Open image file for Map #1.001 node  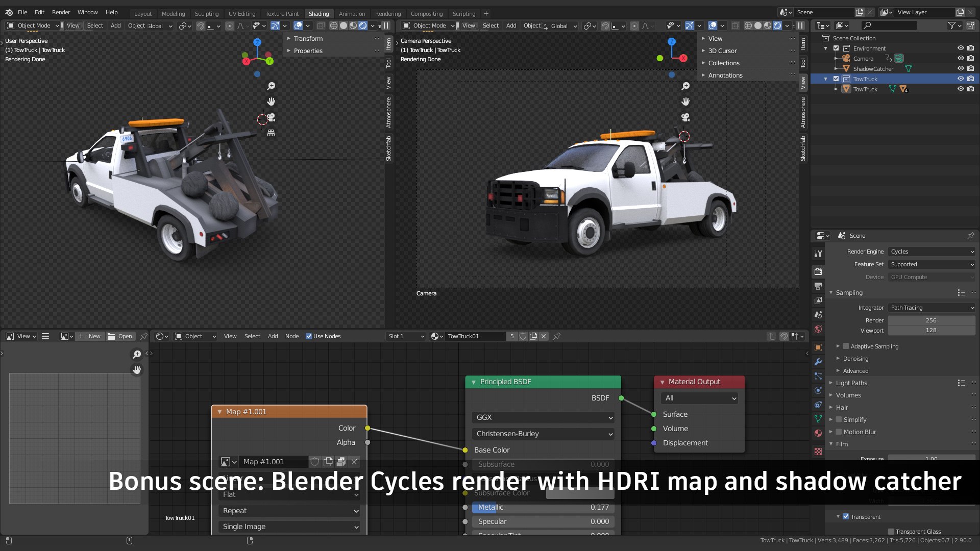pos(341,462)
